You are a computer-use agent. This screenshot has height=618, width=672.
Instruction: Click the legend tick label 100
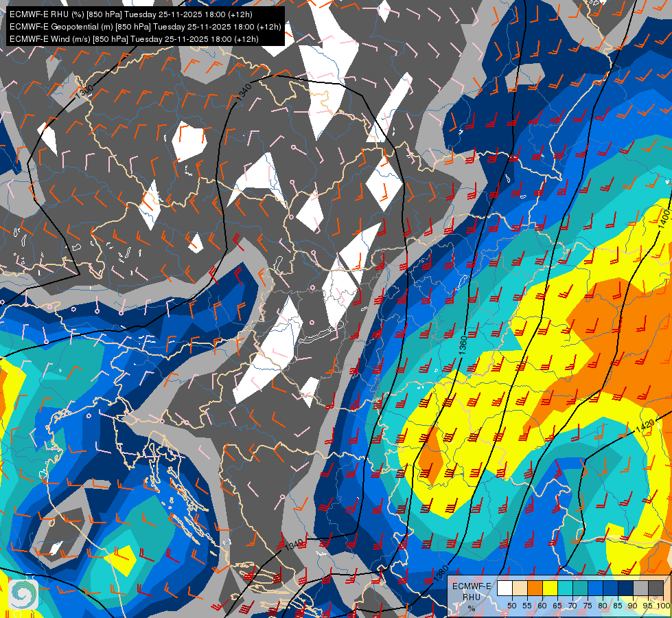[664, 606]
